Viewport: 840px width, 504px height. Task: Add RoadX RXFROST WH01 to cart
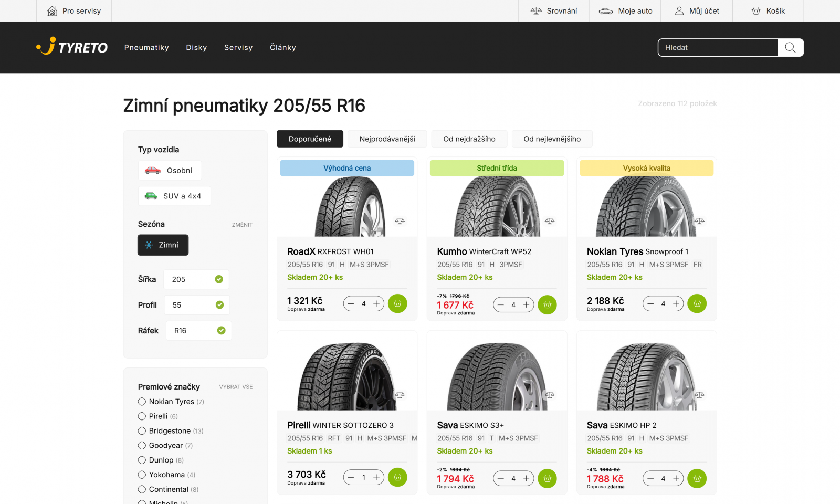pos(397,303)
